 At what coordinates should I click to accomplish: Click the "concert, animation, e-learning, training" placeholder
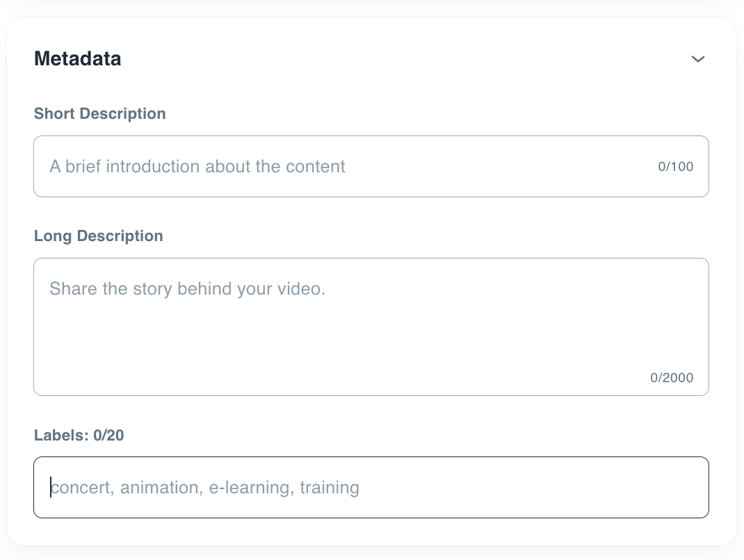204,488
